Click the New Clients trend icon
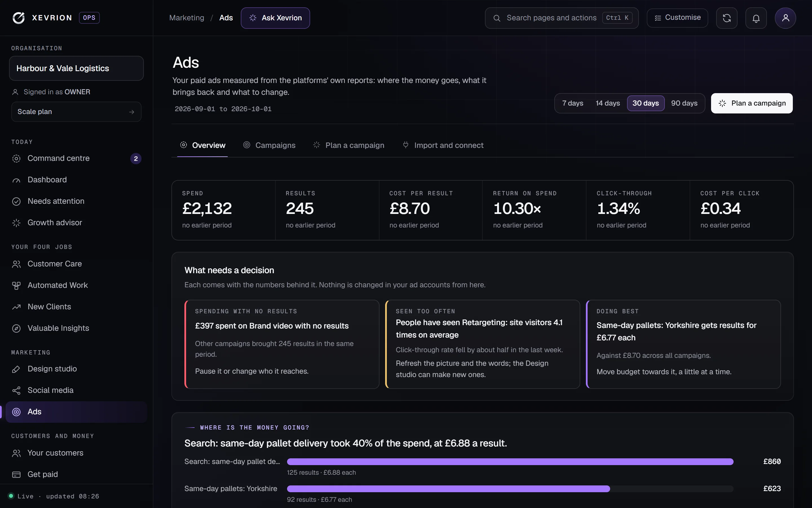 16,307
